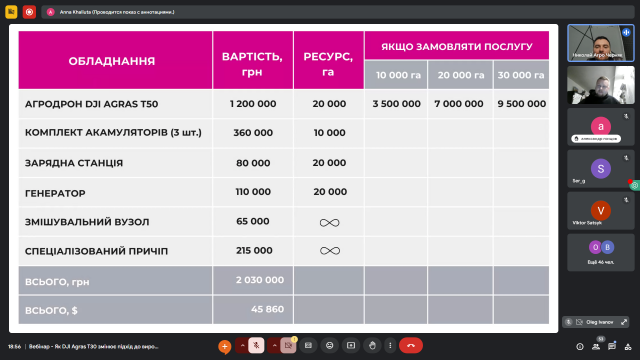Click the '9 500 000' service cost cell
Image resolution: width=640 pixels, height=360 pixels.
(x=522, y=104)
